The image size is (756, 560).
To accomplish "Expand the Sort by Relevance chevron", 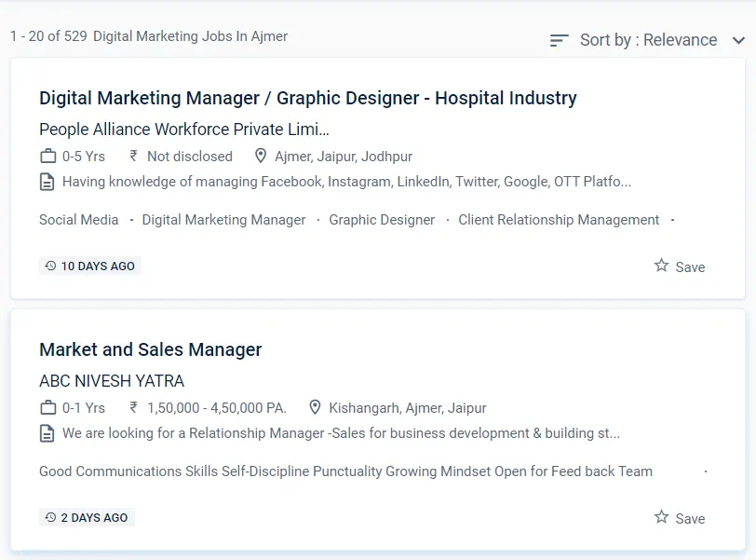I will pyautogui.click(x=738, y=40).
